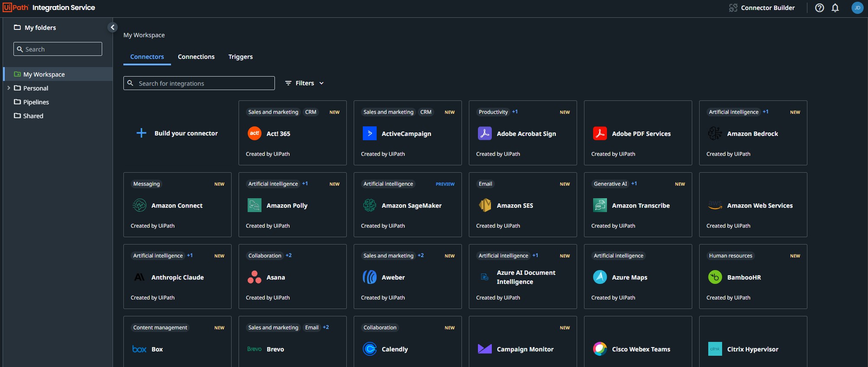
Task: Open the Anthropic Claude icon
Action: pos(139,277)
